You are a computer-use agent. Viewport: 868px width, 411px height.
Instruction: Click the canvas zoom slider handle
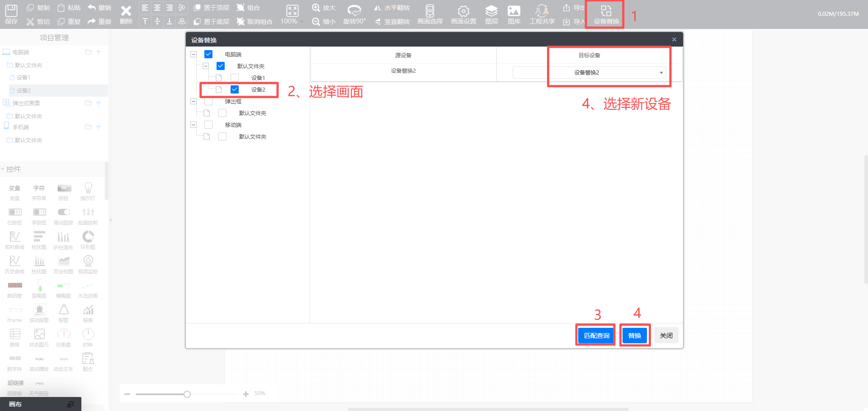tap(187, 394)
